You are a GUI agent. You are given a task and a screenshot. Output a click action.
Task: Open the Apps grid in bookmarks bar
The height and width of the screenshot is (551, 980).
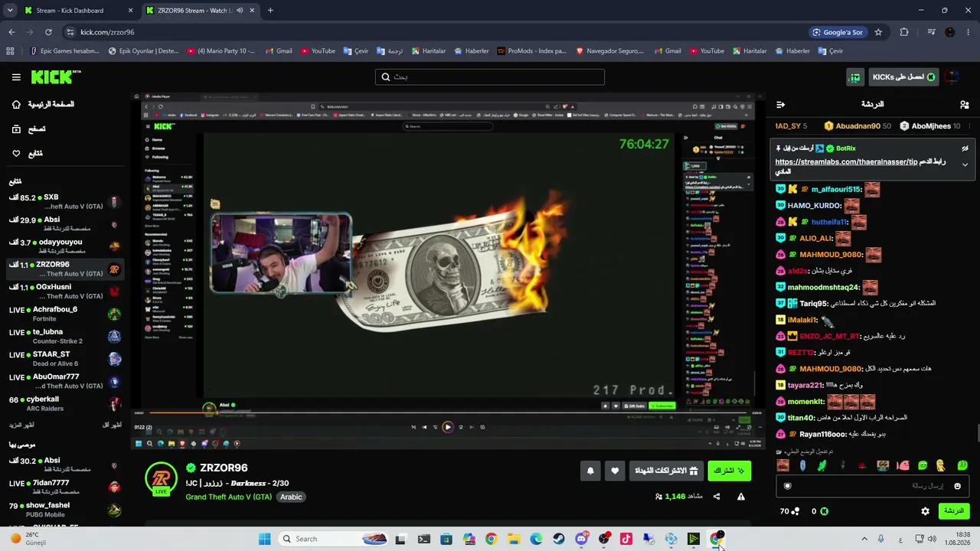pos(10,51)
